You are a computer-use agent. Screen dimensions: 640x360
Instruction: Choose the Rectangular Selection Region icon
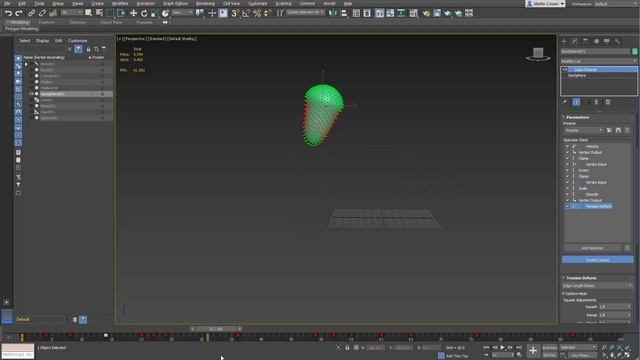pos(110,13)
